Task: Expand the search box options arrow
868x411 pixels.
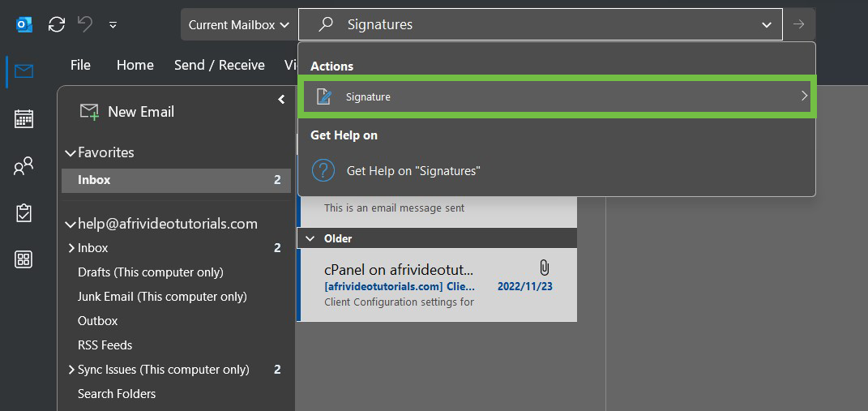Action: click(767, 25)
